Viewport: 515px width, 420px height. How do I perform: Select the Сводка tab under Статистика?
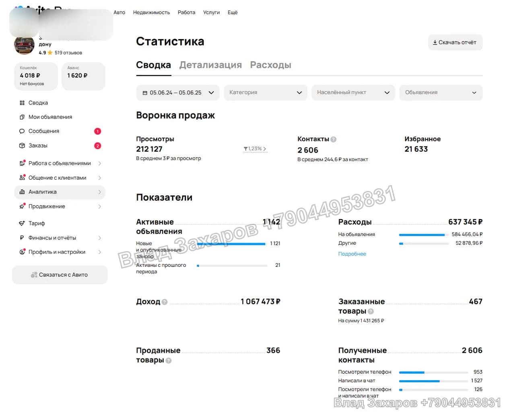[153, 65]
